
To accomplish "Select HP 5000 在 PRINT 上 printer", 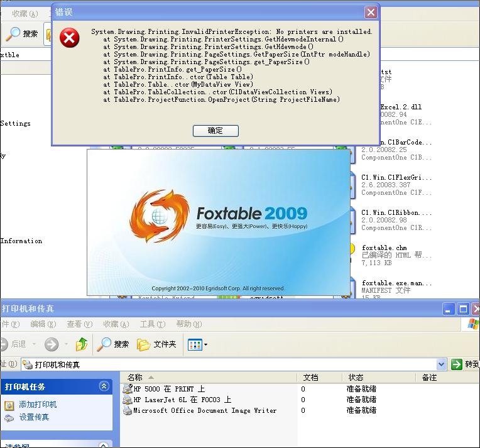I will click(169, 389).
